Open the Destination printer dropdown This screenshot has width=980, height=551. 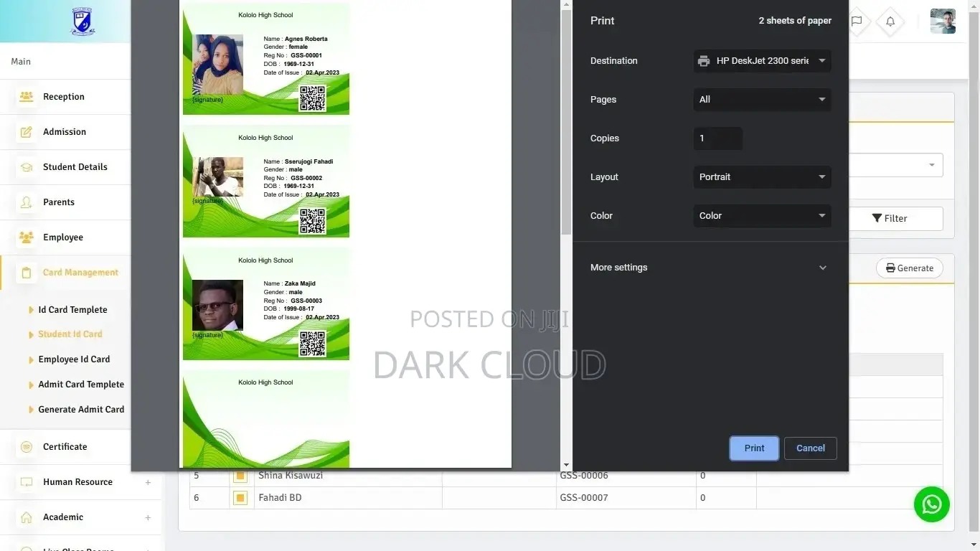[762, 61]
